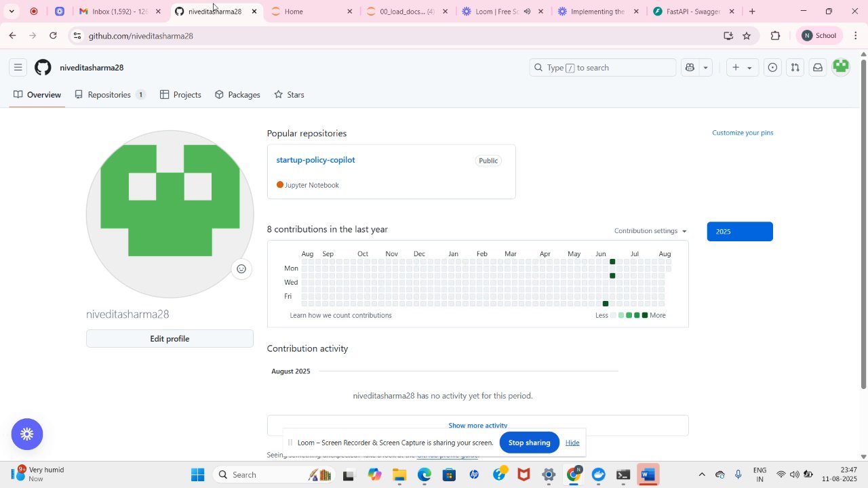The height and width of the screenshot is (488, 868).
Task: Click the GitHub Octocat logo
Action: pyautogui.click(x=43, y=68)
